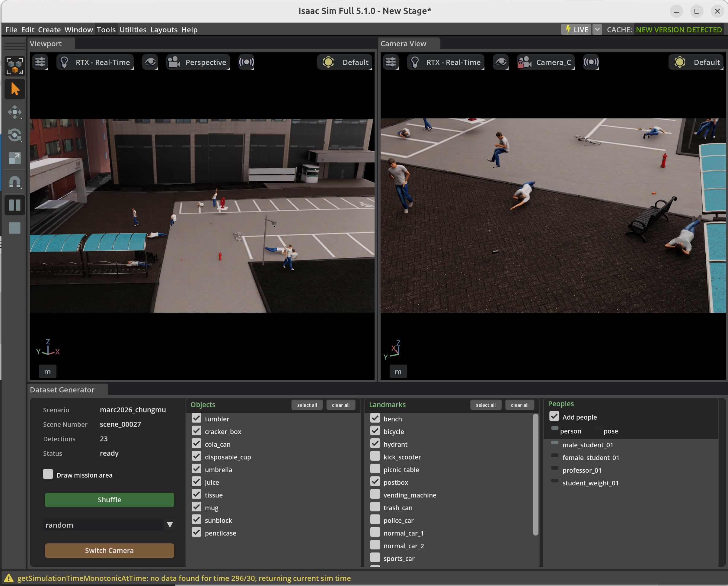Open Viewport settings sliders icon
728x586 pixels.
(40, 62)
